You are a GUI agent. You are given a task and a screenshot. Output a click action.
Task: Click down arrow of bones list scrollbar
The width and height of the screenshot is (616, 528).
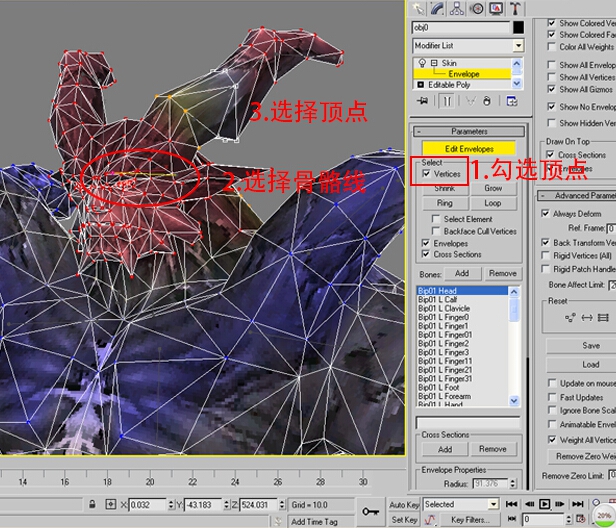pos(514,400)
